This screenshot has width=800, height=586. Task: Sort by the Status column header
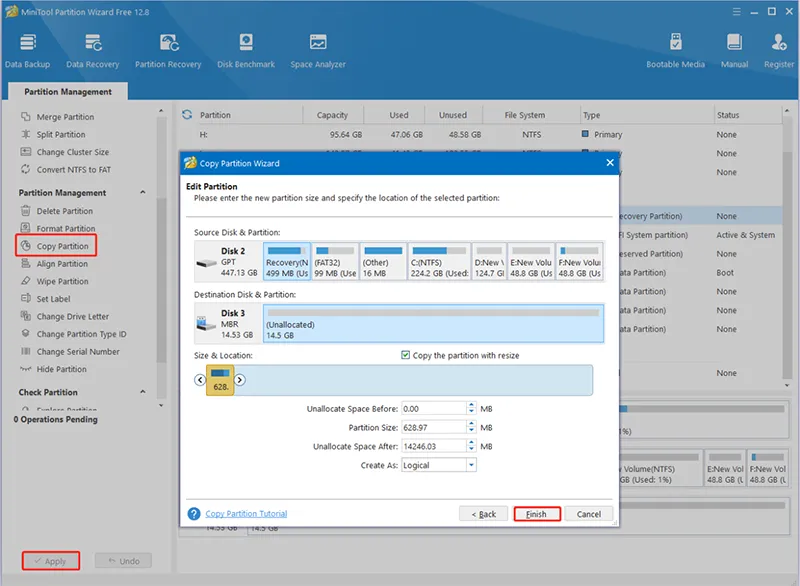728,115
